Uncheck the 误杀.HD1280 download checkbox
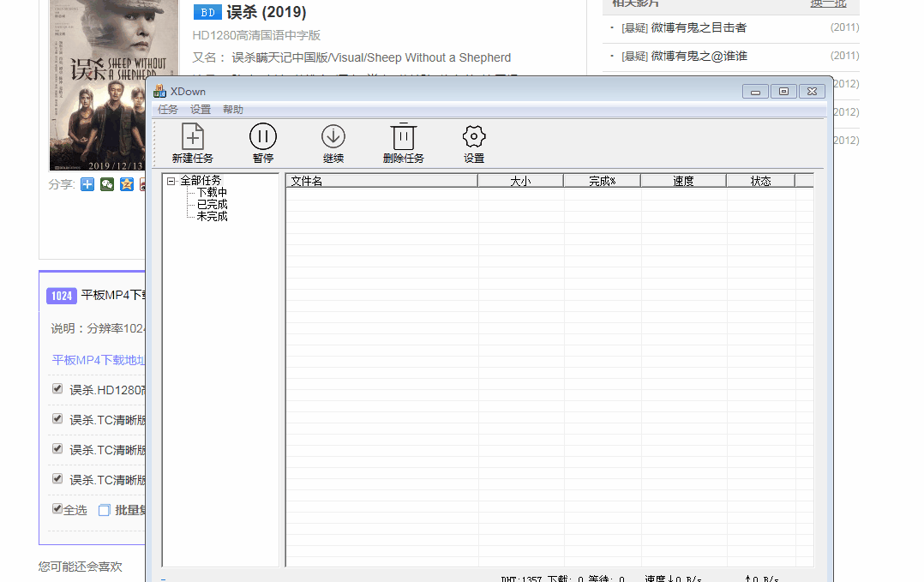Viewport: 924px width, 582px height. click(57, 388)
